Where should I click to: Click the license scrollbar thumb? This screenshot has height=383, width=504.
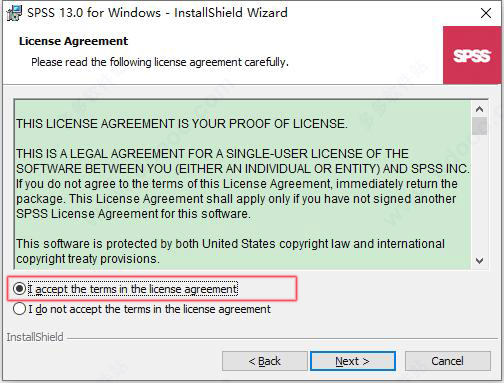(479, 126)
